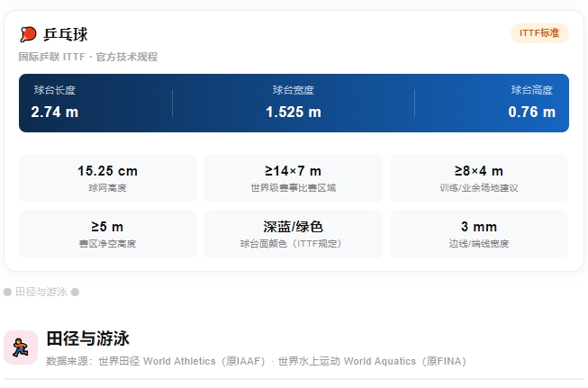Image resolution: width=588 pixels, height=388 pixels.
Task: Click the 国际乒联 ITTF official rules subtitle
Action: pos(88,57)
